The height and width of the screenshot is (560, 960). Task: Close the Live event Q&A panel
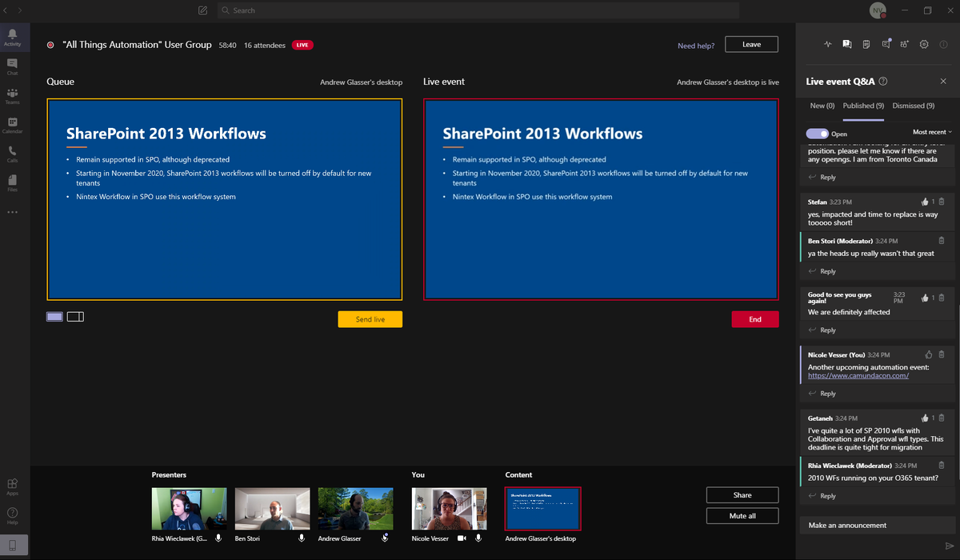tap(943, 82)
